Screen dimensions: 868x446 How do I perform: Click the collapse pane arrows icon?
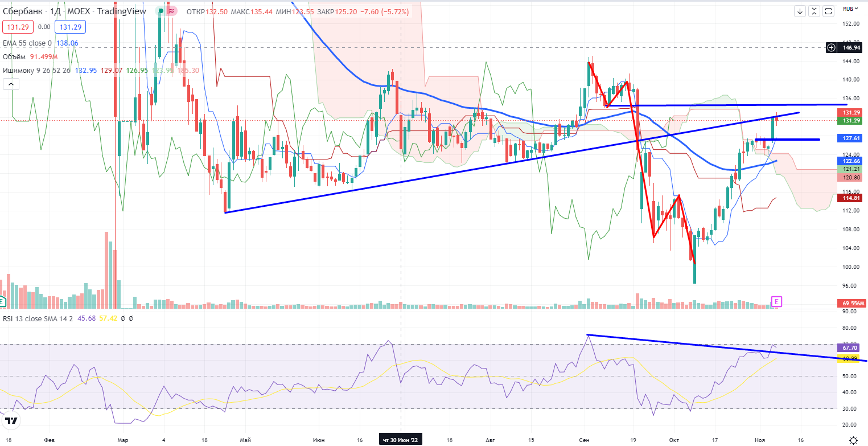(814, 11)
